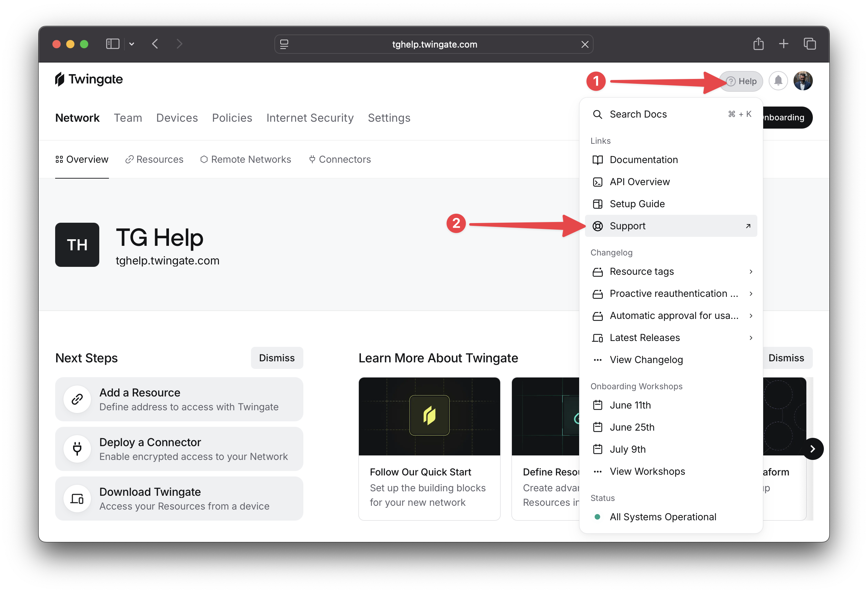This screenshot has height=593, width=868.
Task: Expand Proactive reauthentication changelog chevron
Action: click(751, 294)
